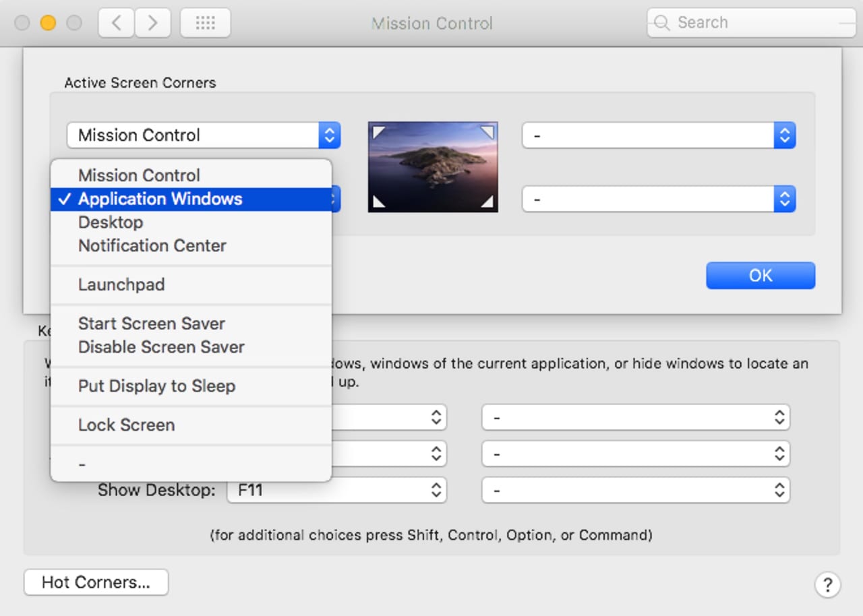
Task: Click the back navigation arrow
Action: (117, 23)
